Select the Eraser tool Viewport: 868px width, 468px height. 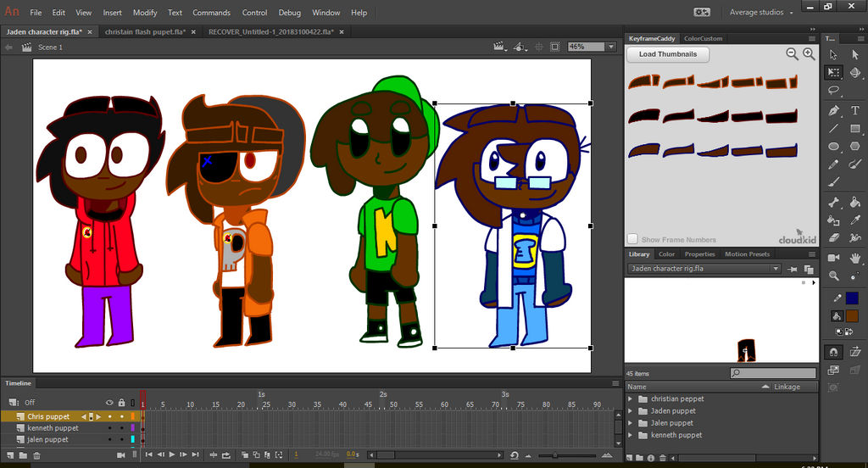[833, 237]
